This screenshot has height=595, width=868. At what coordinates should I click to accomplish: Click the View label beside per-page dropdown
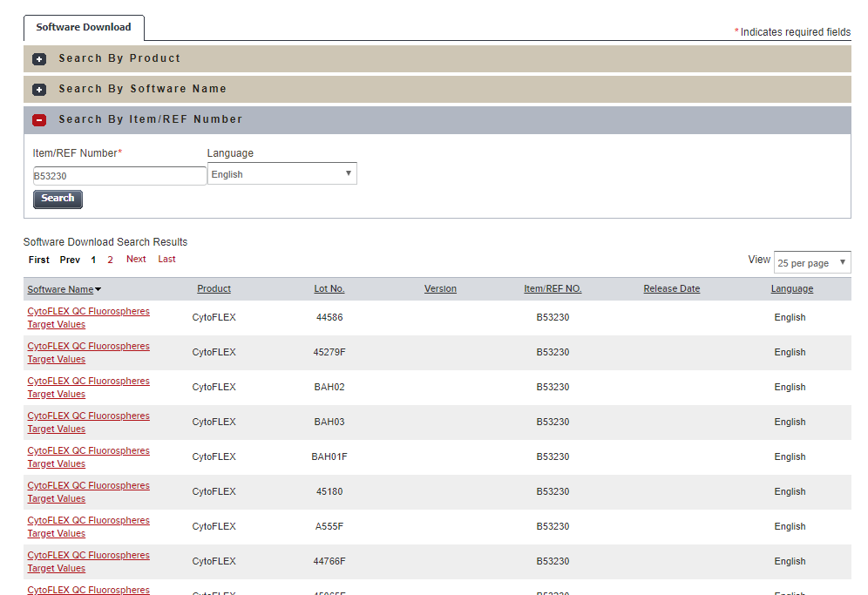(759, 260)
